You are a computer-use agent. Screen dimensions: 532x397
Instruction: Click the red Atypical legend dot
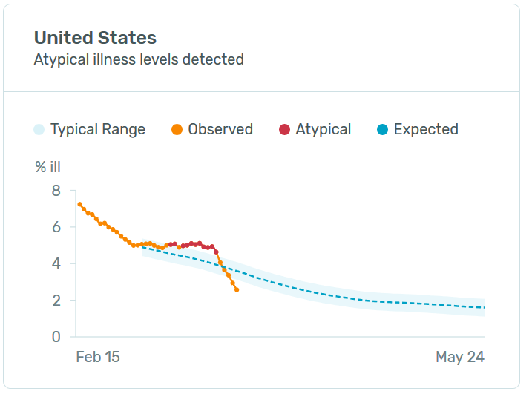point(284,130)
